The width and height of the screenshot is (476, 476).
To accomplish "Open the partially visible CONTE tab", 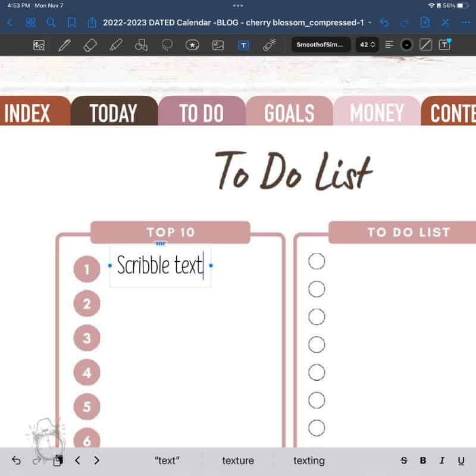I will click(449, 111).
